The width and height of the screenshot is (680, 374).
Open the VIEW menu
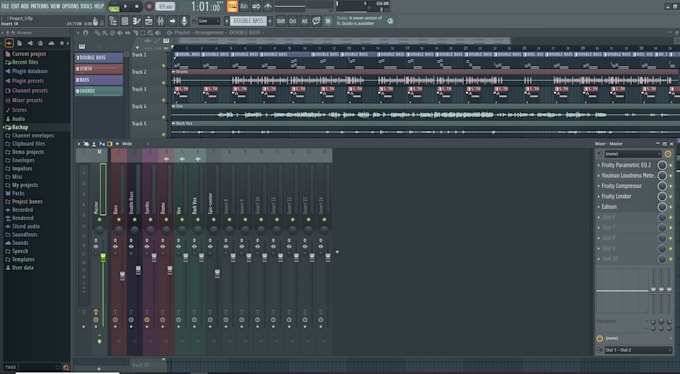[55, 6]
